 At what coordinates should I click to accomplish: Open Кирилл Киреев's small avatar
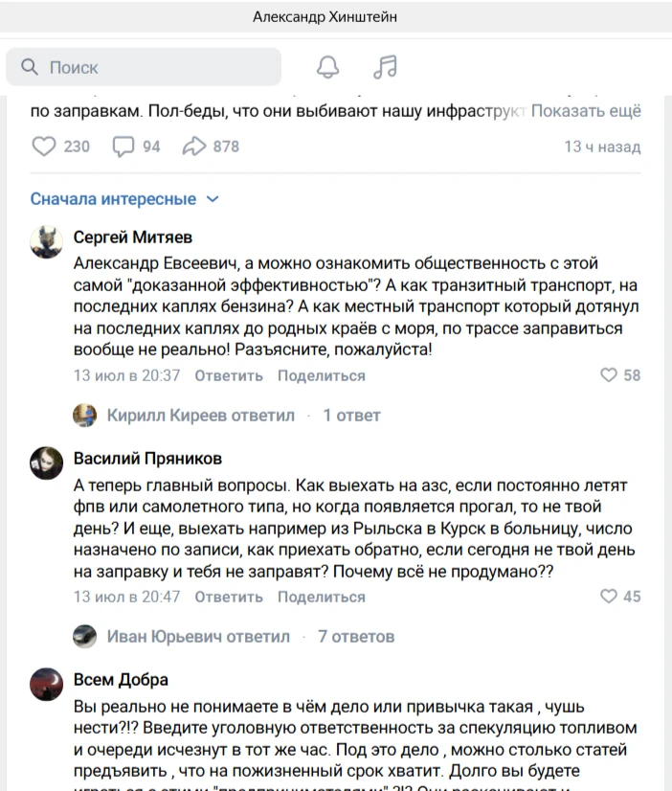pyautogui.click(x=84, y=416)
